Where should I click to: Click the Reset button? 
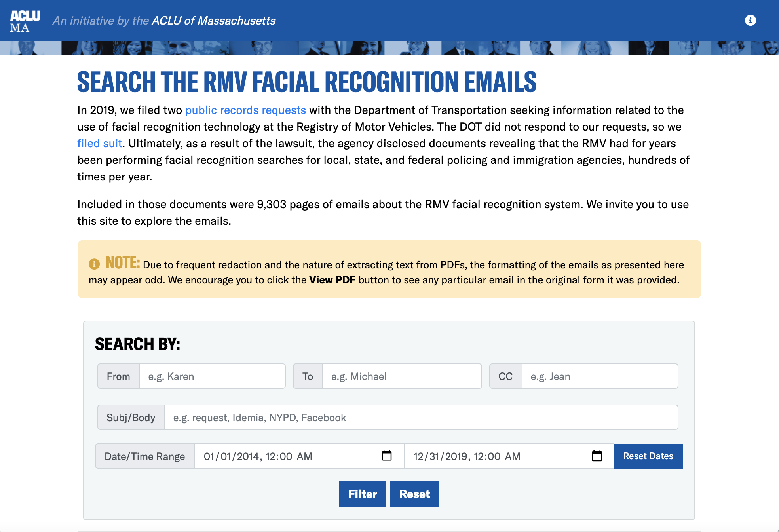coord(414,494)
